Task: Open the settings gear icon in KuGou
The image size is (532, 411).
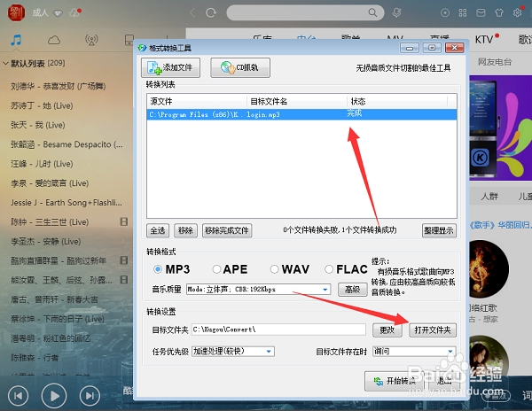Action: (518, 13)
